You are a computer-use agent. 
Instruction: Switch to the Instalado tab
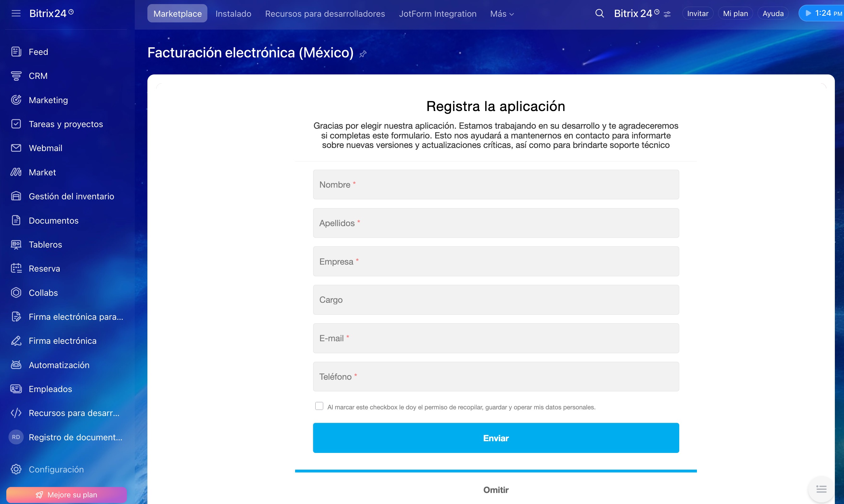coord(233,14)
